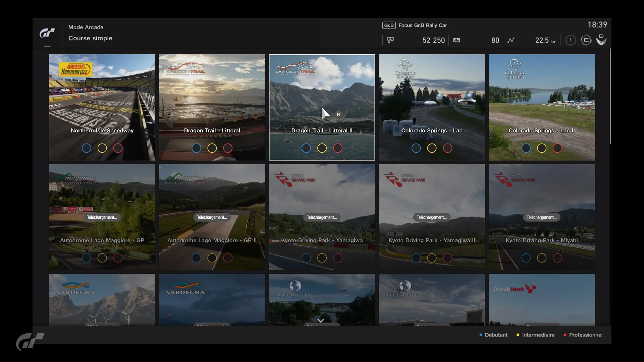Click the down chevron below the track grid
Image resolution: width=644 pixels, height=362 pixels.
[x=321, y=321]
